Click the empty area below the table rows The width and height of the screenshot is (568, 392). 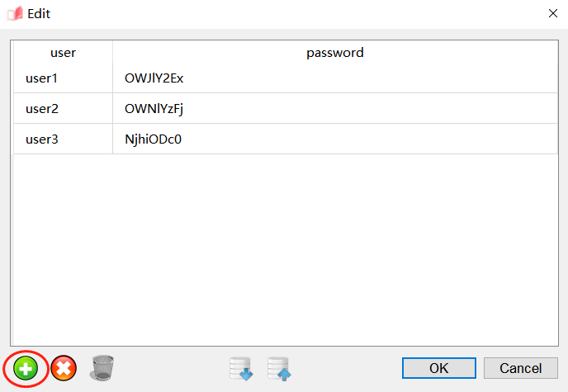[285, 248]
